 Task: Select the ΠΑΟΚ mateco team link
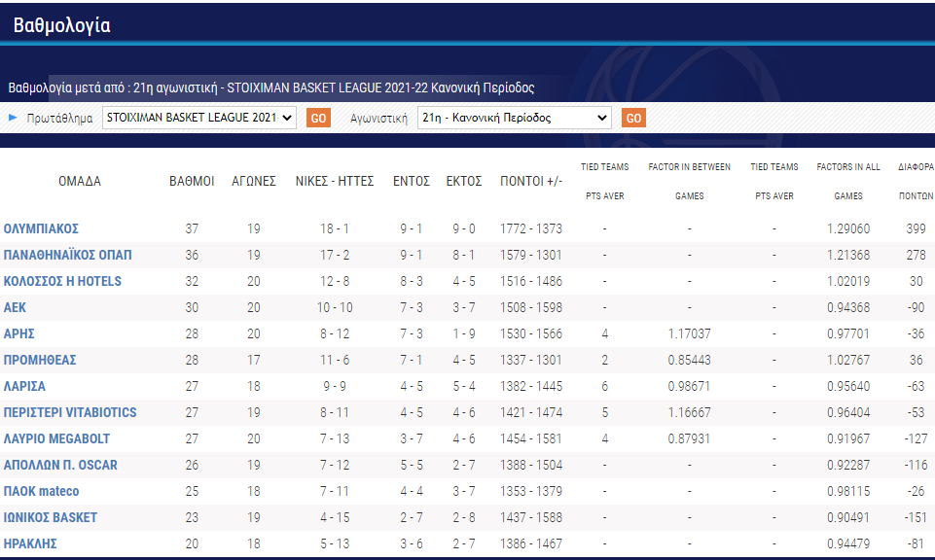[41, 491]
